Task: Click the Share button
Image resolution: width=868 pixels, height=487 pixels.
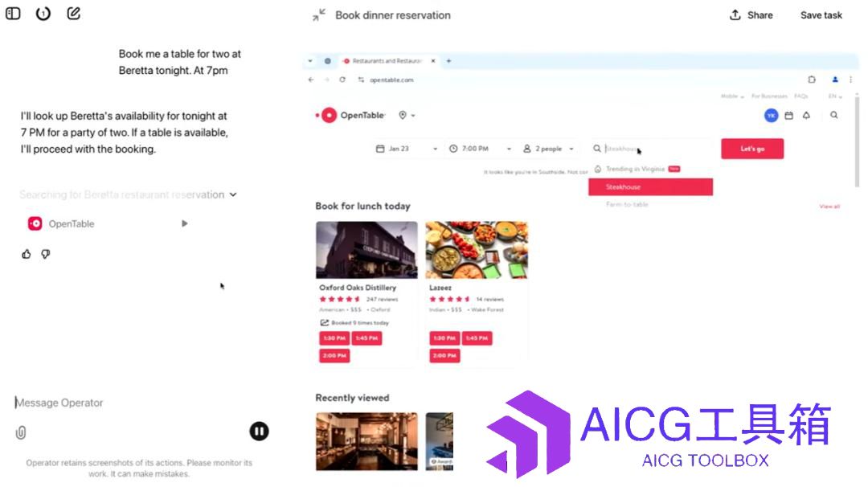Action: tap(751, 15)
